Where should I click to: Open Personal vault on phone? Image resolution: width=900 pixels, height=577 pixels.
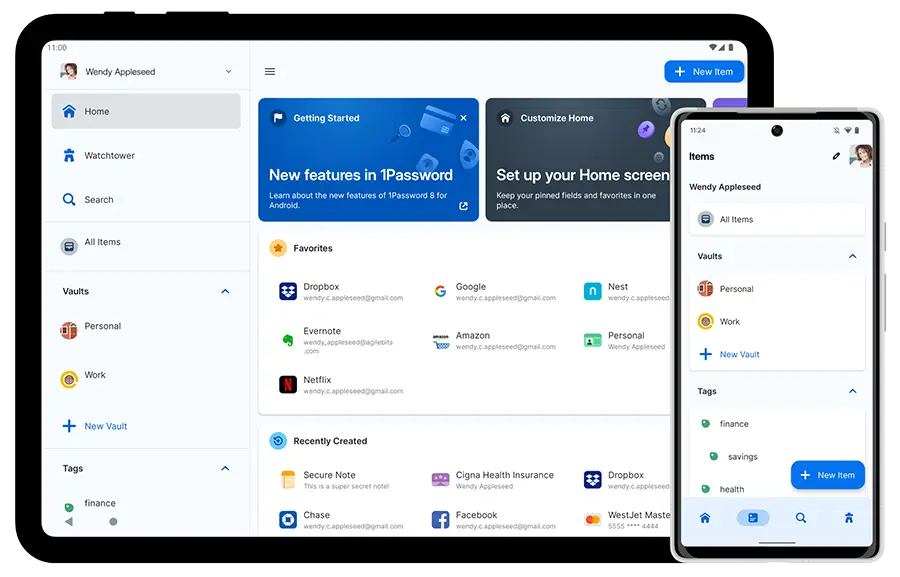click(777, 289)
